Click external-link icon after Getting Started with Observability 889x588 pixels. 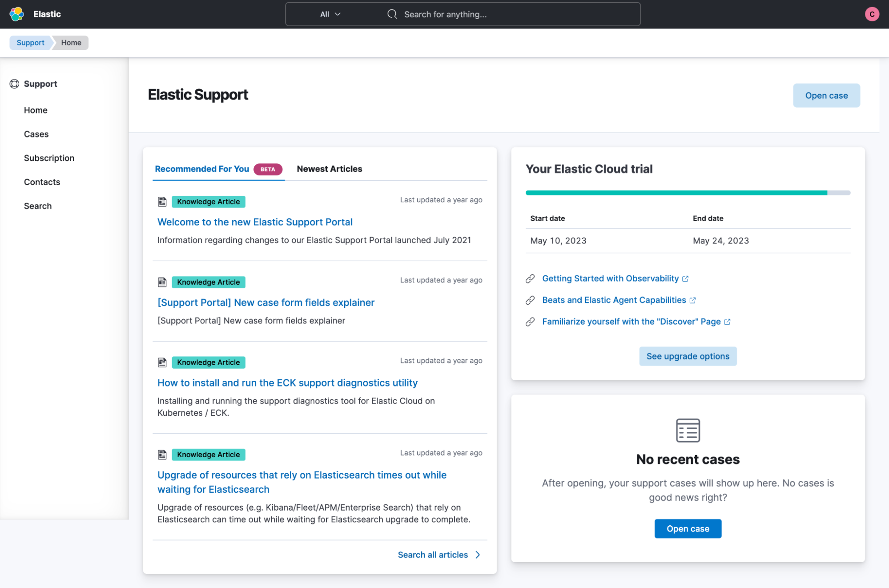coord(685,279)
